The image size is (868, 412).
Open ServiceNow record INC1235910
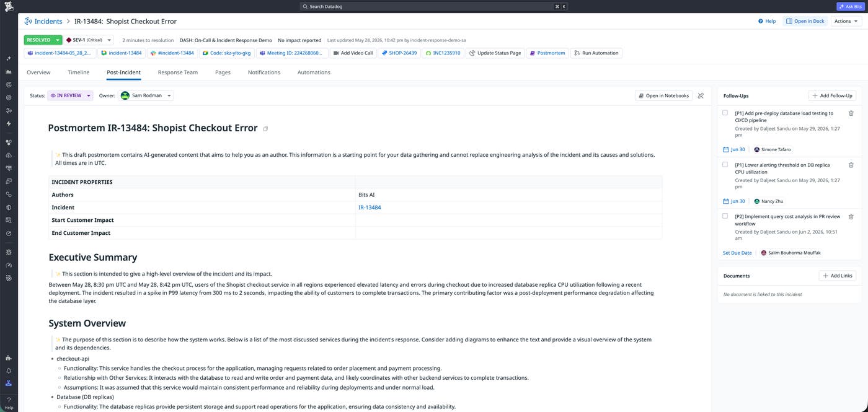443,53
